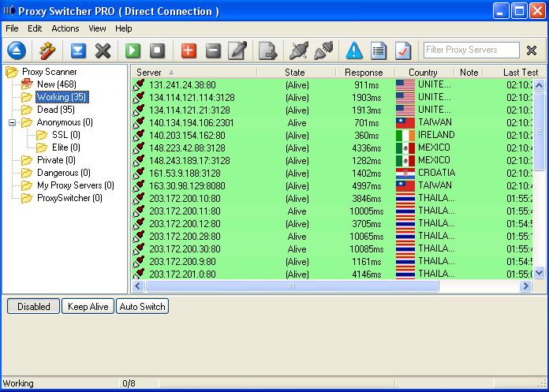
Task: Select the Dead (95) folder
Action: pyautogui.click(x=56, y=110)
